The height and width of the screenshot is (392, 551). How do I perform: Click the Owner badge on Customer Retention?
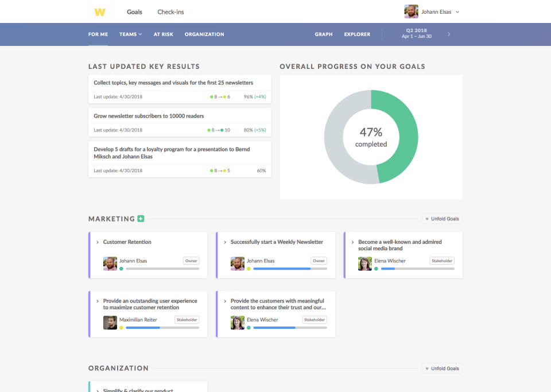[191, 261]
